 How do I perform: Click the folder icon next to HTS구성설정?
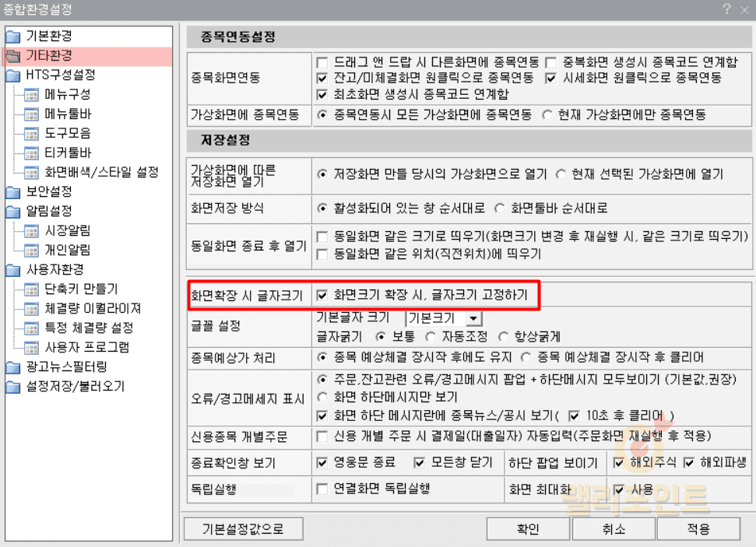(x=13, y=75)
